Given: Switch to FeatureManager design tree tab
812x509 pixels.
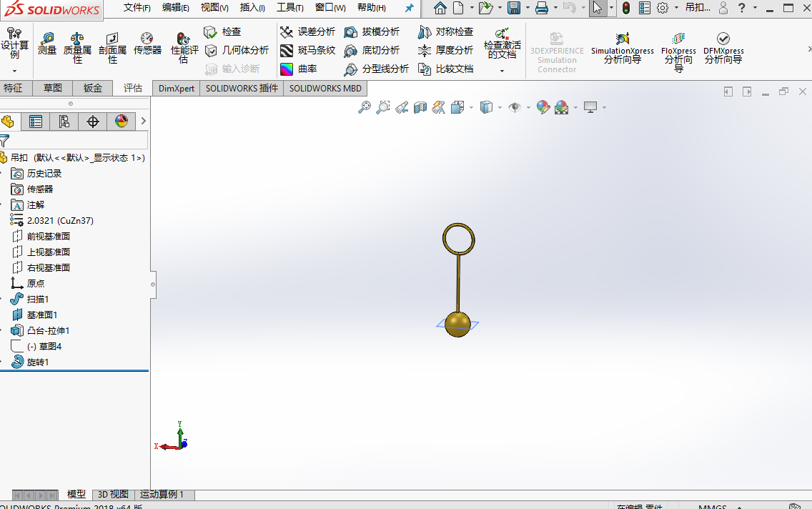Looking at the screenshot, I should pyautogui.click(x=8, y=122).
